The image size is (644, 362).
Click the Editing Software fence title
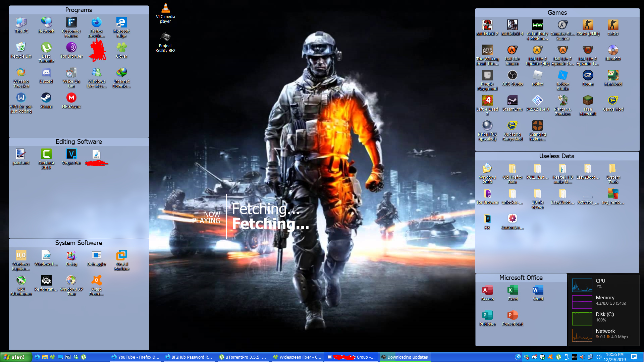click(x=78, y=142)
